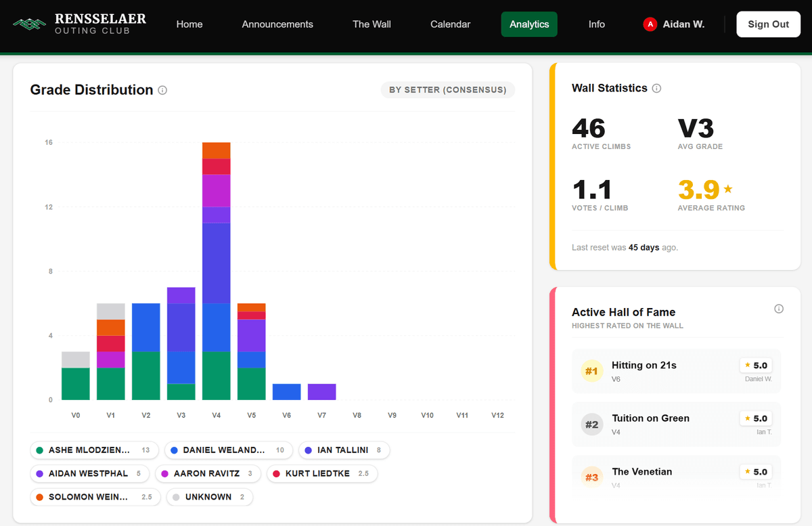This screenshot has width=812, height=526.
Task: Click the 'Last reset was 45 days ago' text
Action: [x=625, y=248]
